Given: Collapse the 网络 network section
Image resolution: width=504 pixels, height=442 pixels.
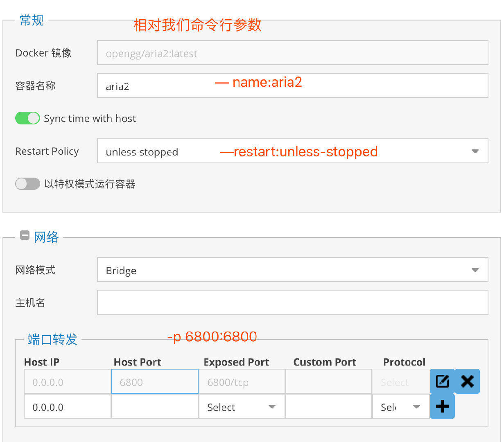Looking at the screenshot, I should (x=25, y=235).
